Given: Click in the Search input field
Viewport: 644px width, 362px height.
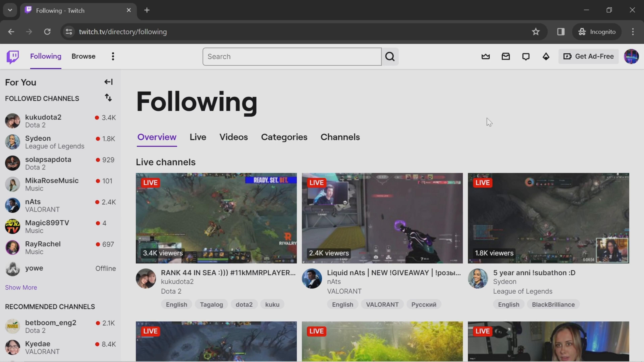Looking at the screenshot, I should point(292,57).
